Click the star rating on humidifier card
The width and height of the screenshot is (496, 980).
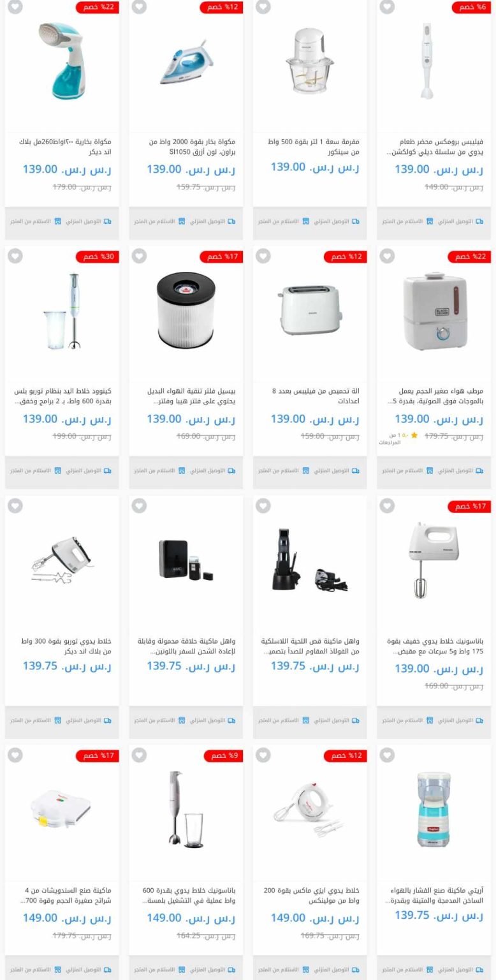click(x=414, y=436)
